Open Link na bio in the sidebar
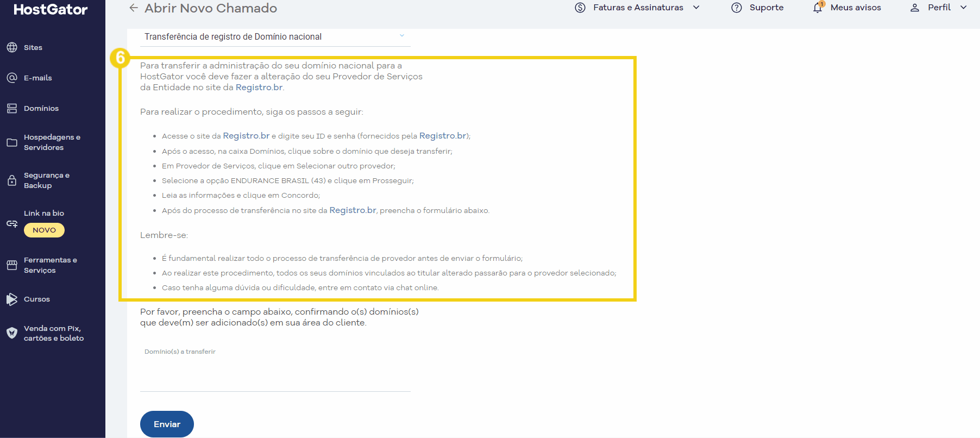This screenshot has height=438, width=980. [44, 213]
